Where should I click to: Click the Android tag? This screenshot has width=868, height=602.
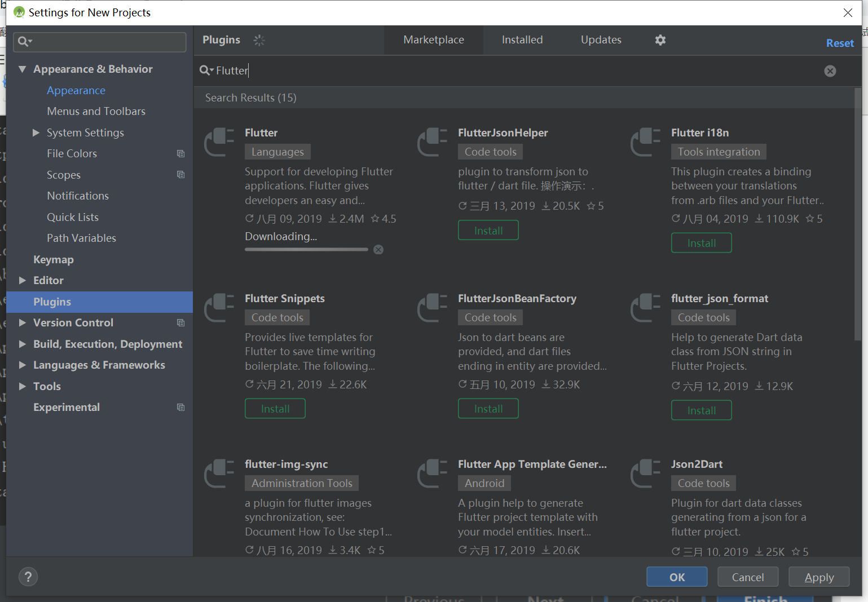pyautogui.click(x=484, y=483)
